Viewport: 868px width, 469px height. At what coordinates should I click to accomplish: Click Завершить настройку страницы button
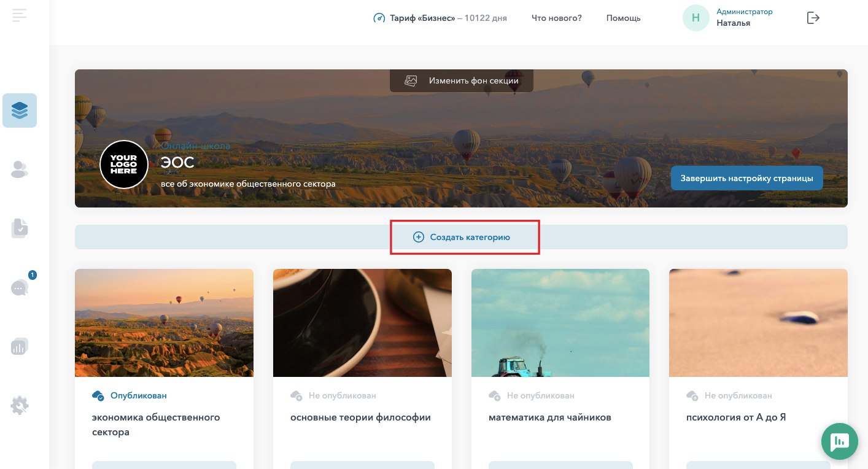point(747,178)
